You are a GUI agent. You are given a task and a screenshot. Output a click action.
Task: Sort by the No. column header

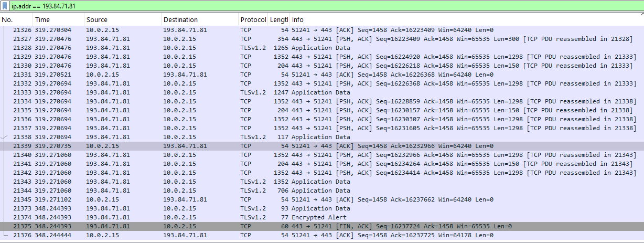[x=16, y=20]
